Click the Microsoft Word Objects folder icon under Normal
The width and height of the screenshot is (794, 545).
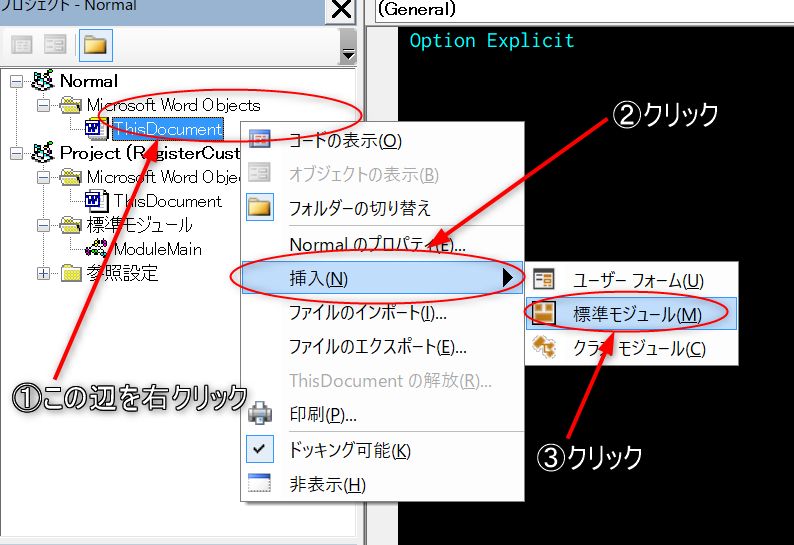(70, 105)
